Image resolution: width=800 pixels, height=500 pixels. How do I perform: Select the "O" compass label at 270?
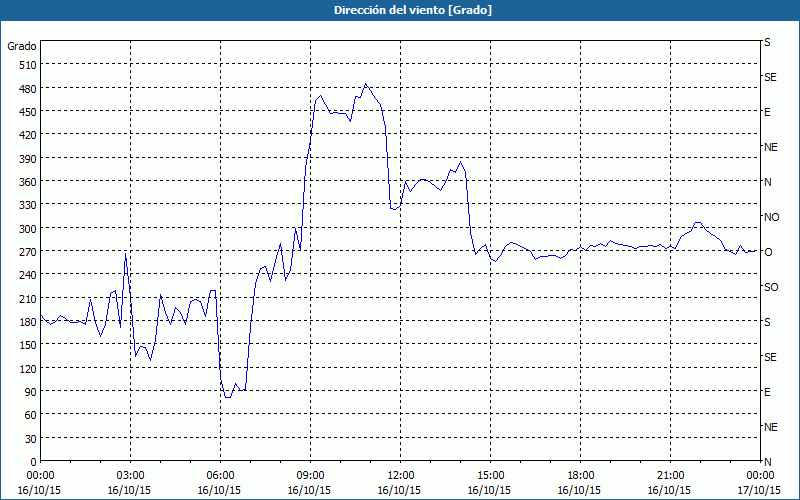pyautogui.click(x=768, y=252)
